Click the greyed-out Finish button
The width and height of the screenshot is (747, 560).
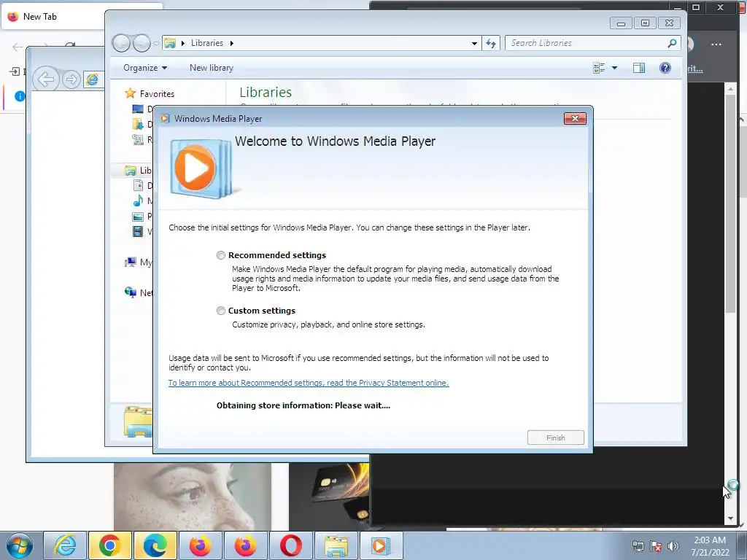(555, 437)
